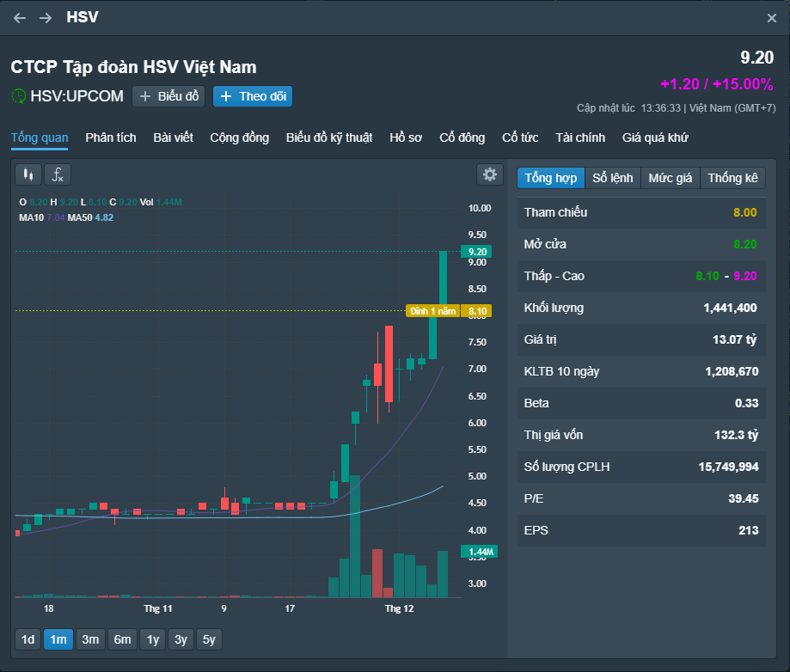Click the Thg 11 date axis label

157,608
